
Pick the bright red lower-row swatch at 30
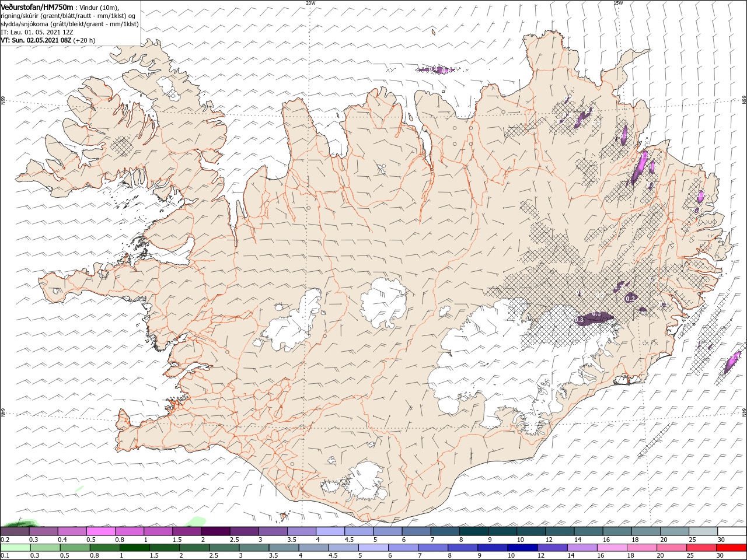pos(731,548)
